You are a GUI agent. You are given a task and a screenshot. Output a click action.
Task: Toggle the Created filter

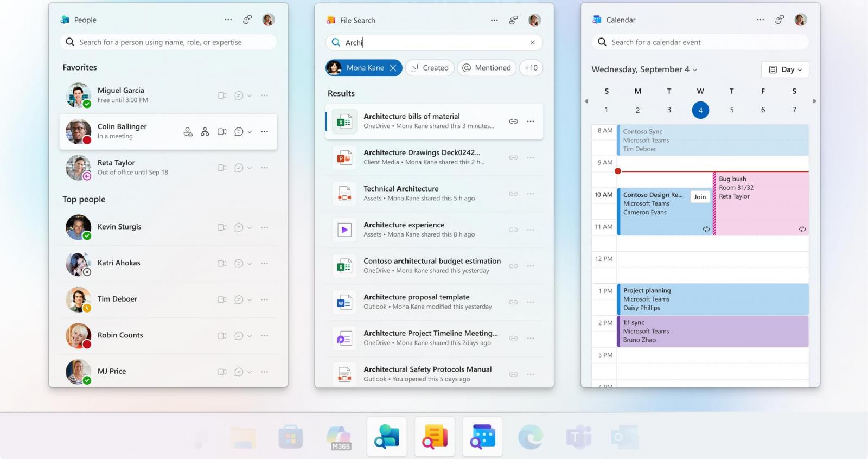429,68
